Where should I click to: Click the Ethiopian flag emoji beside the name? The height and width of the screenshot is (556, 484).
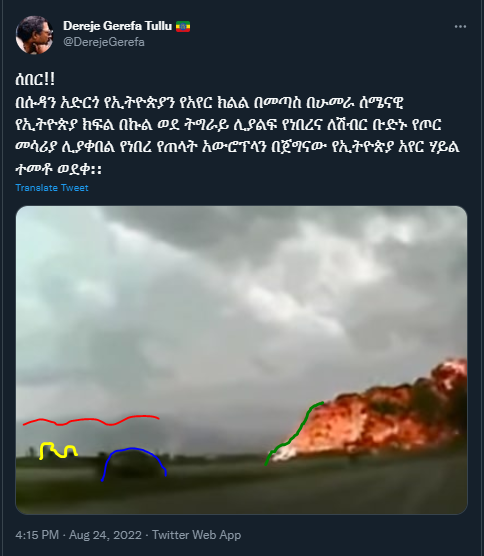coord(183,27)
